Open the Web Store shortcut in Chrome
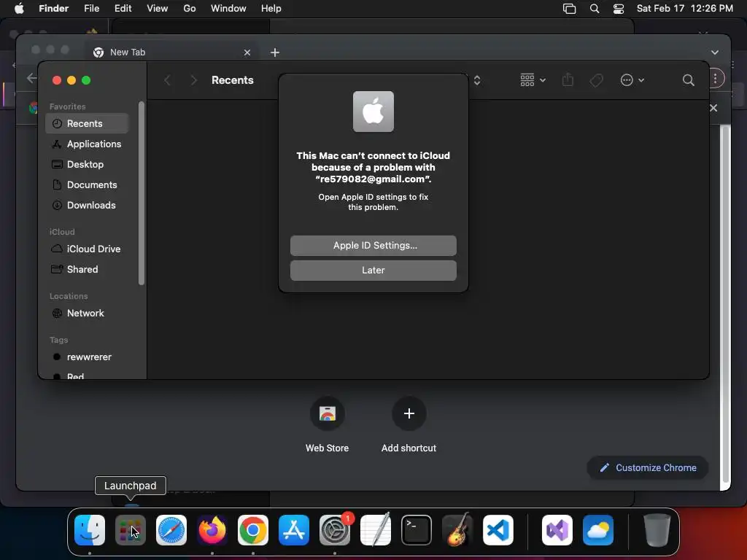The height and width of the screenshot is (560, 747). click(x=328, y=424)
